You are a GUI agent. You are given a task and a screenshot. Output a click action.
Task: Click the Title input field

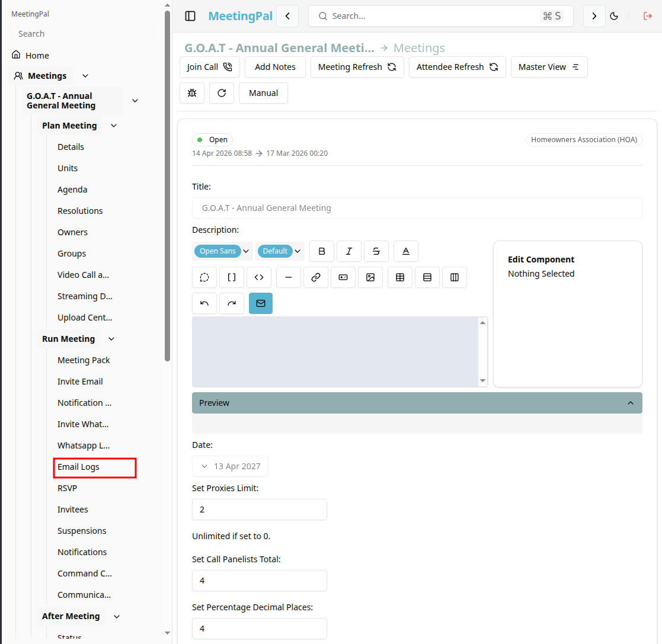(x=417, y=208)
